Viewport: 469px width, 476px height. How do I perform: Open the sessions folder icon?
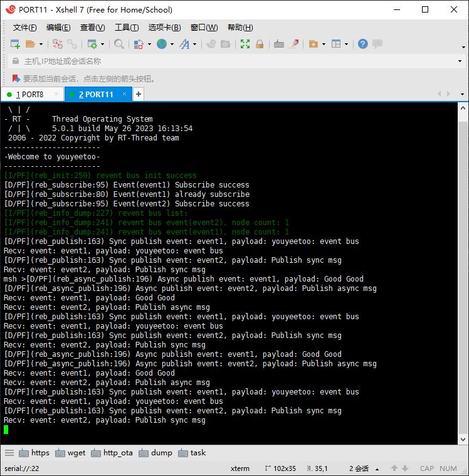[30, 44]
